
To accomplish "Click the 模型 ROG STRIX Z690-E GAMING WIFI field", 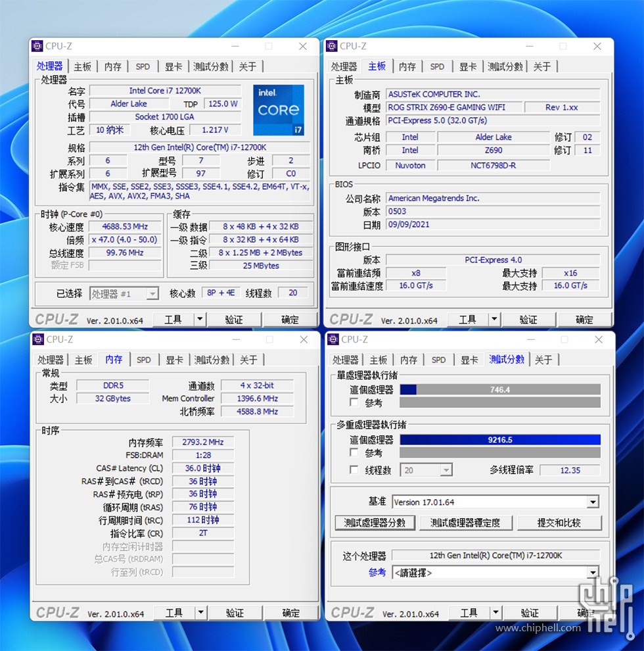I will pyautogui.click(x=454, y=107).
